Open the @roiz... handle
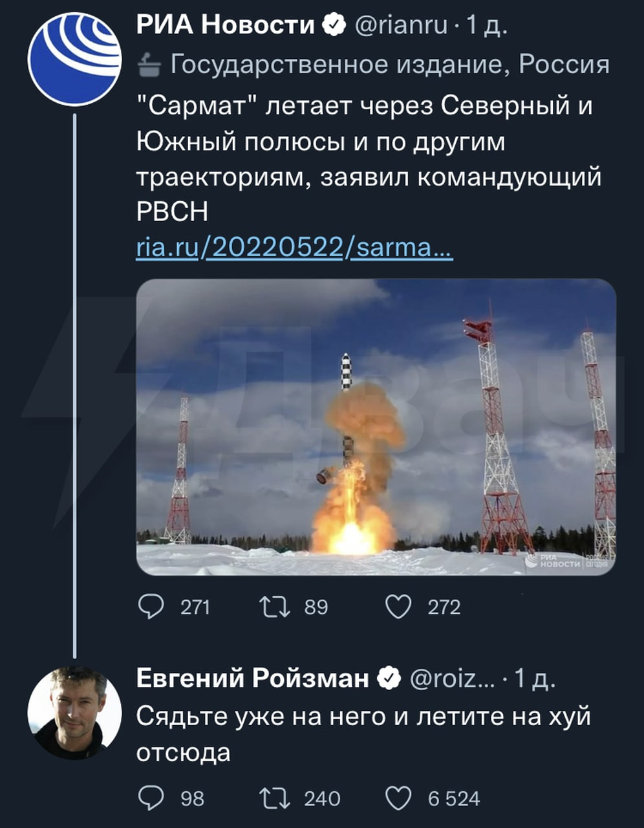This screenshot has width=644, height=828. (x=453, y=679)
